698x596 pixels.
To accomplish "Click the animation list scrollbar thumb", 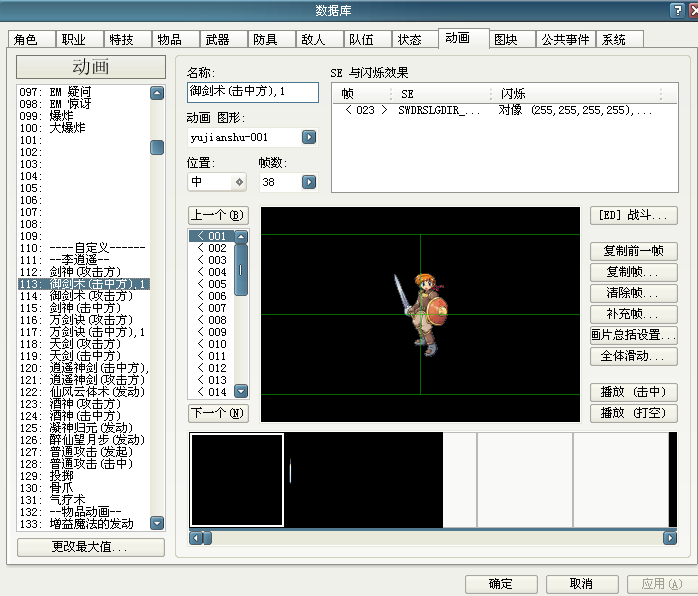I will [157, 147].
